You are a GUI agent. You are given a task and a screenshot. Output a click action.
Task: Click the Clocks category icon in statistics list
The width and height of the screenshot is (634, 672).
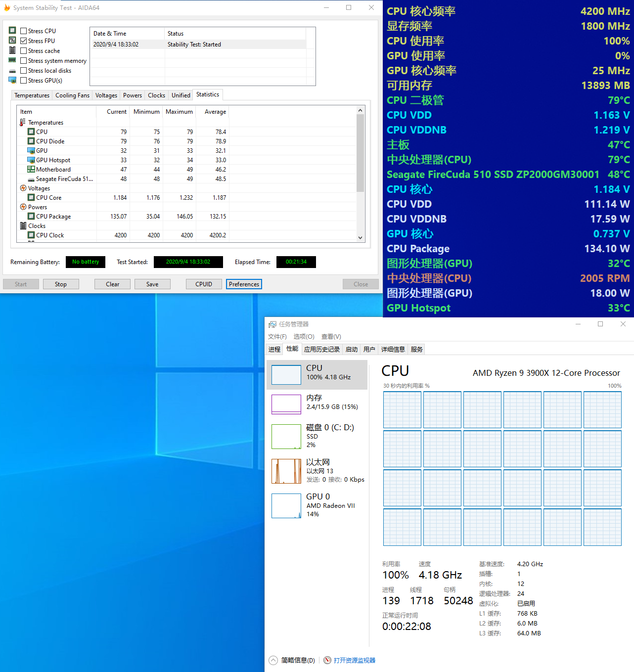(23, 226)
